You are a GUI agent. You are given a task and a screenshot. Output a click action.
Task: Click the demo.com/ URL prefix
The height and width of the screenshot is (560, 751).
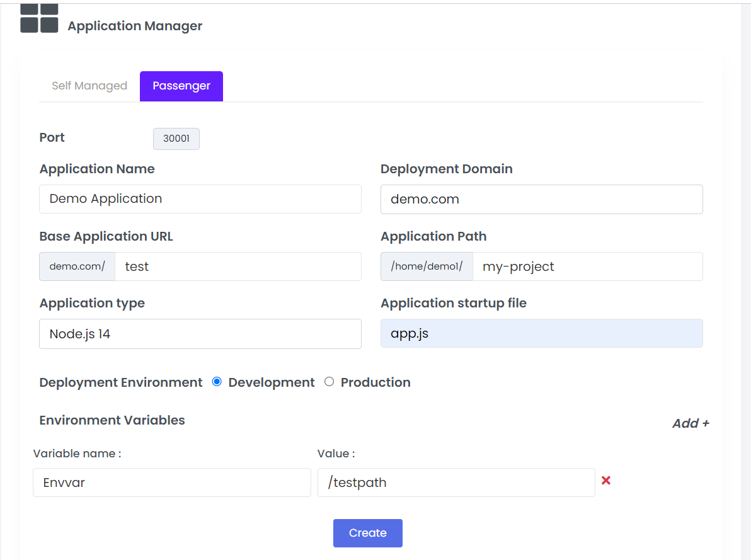[77, 266]
